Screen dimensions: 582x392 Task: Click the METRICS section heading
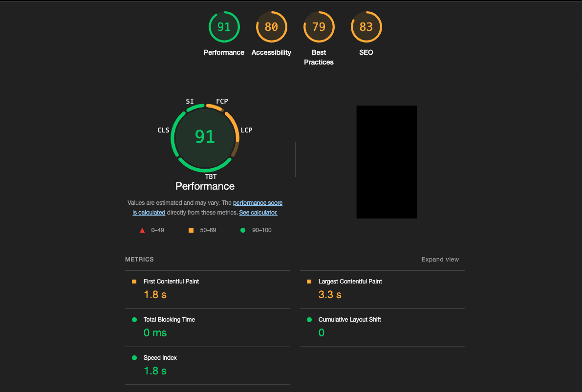139,259
